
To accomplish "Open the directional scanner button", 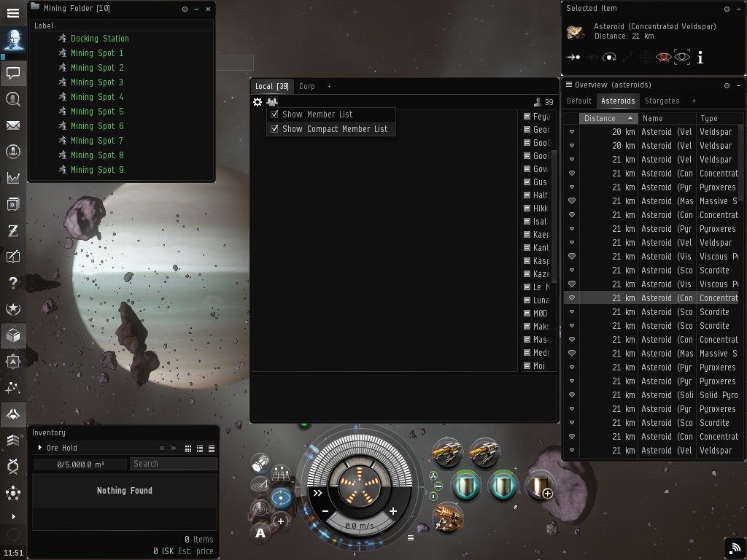I will (260, 509).
